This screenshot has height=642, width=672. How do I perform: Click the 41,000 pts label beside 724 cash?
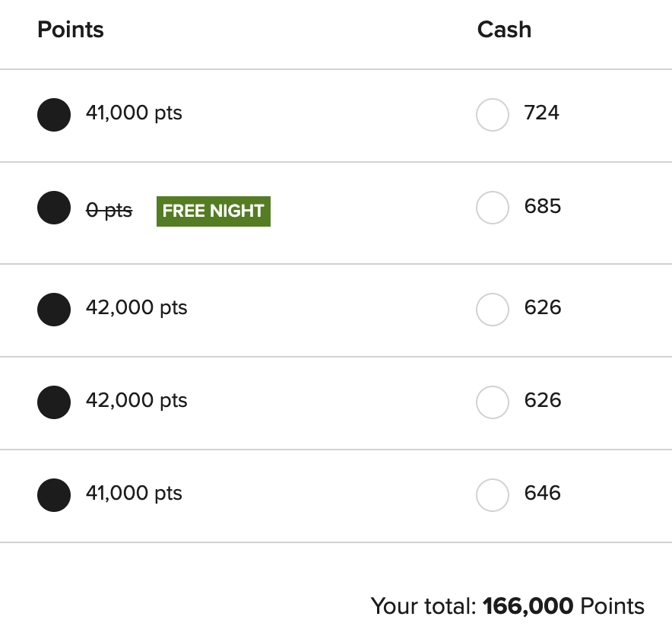click(x=134, y=113)
